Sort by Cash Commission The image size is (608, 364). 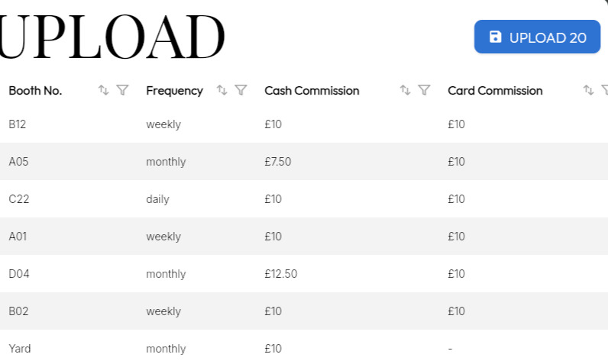coord(405,90)
